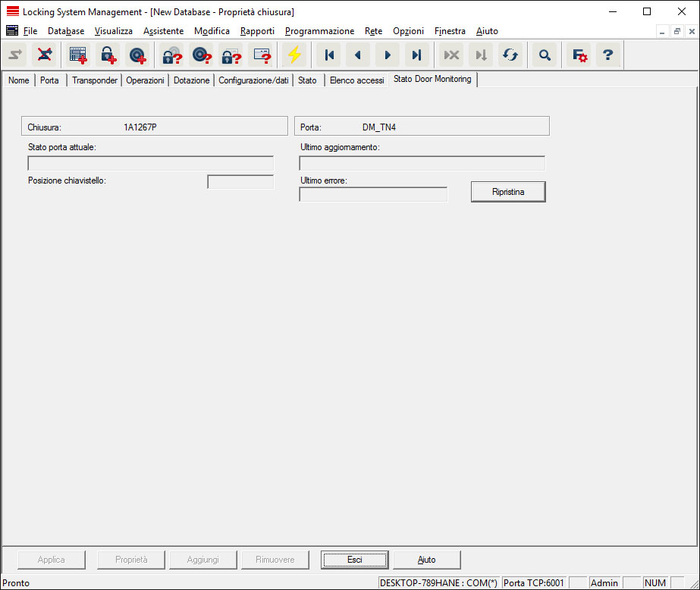
Task: Click the Esci button
Action: coord(354,560)
